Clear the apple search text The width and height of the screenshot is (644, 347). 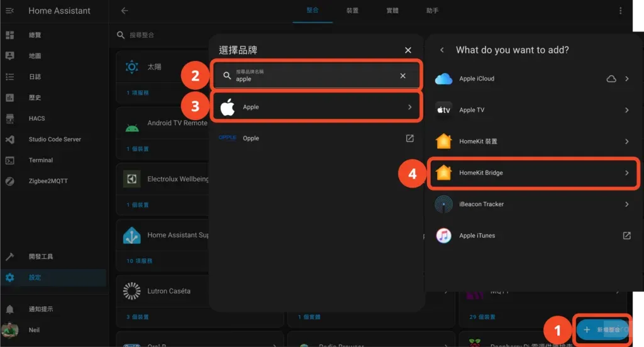coord(403,75)
